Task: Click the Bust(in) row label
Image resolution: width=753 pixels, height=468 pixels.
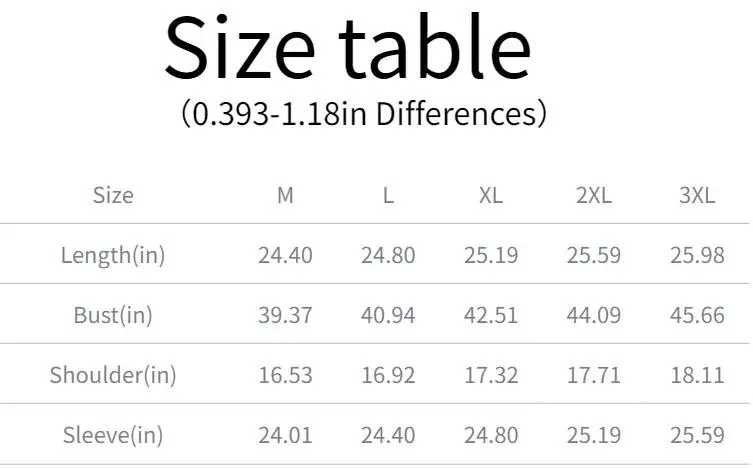Action: 113,315
